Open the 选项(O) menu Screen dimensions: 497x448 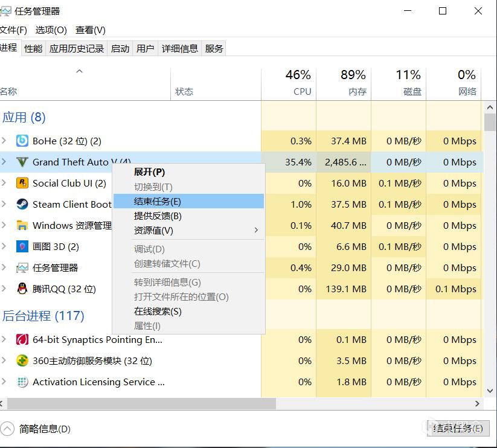(51, 30)
